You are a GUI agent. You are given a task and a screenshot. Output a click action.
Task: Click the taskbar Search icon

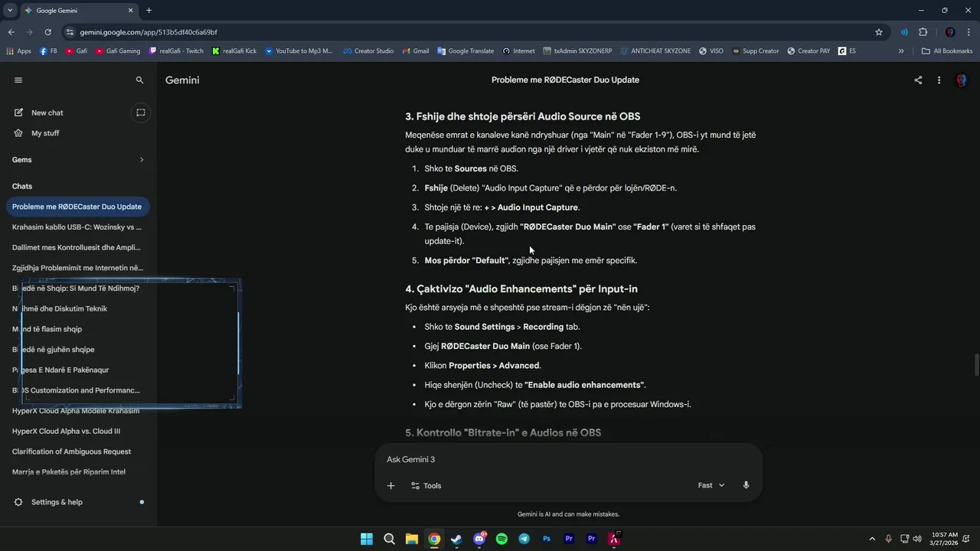click(x=389, y=539)
